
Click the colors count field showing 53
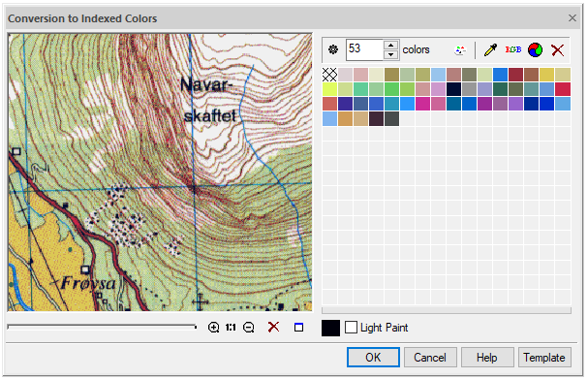[364, 49]
